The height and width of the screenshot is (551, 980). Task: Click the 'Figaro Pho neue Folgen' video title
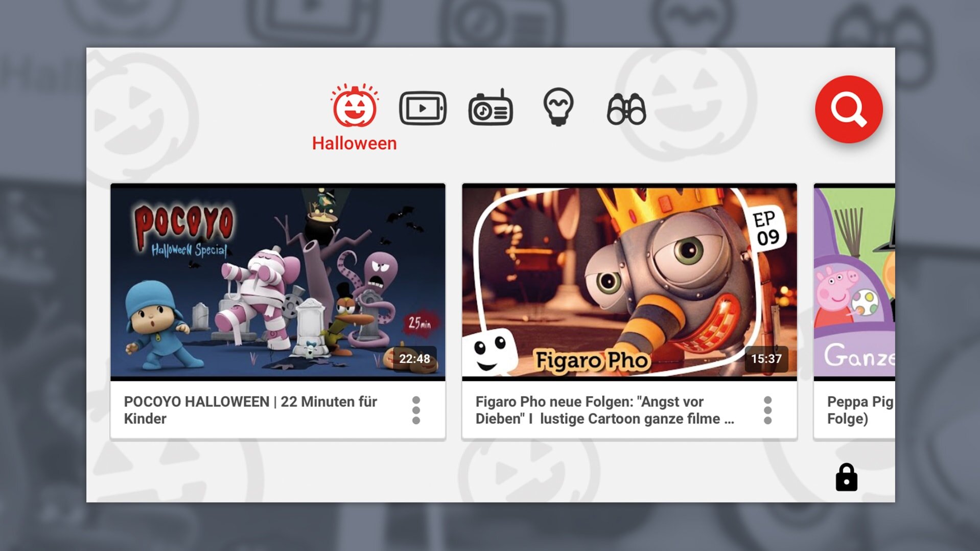tap(605, 410)
